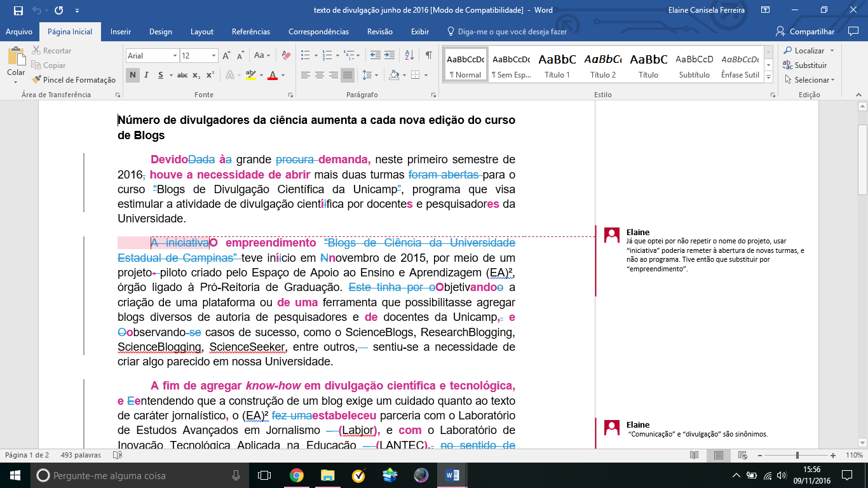Viewport: 868px width, 488px height.
Task: Switch to the Revisão tab
Action: tap(380, 32)
